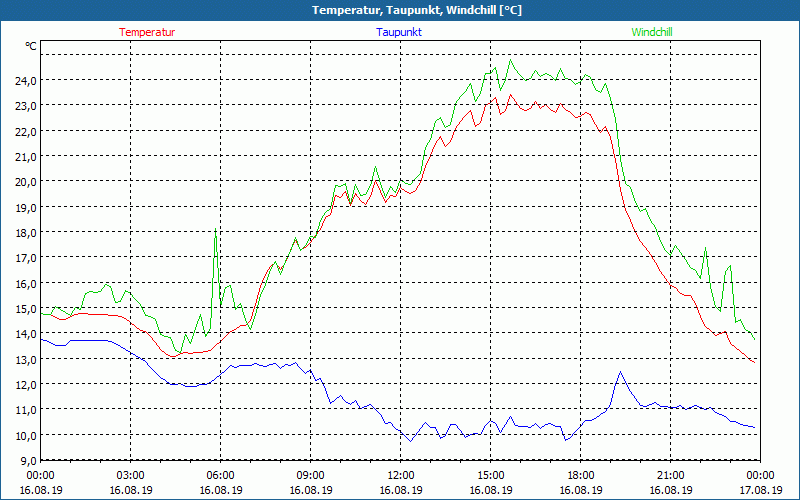
Task: Click the '10,0' y-axis value
Action: click(26, 435)
